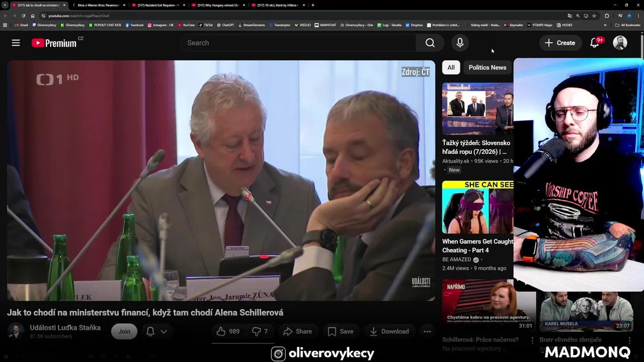Switch to Resident Evil Requiem tab
Viewport: 644px width, 362px height.
(157, 5)
